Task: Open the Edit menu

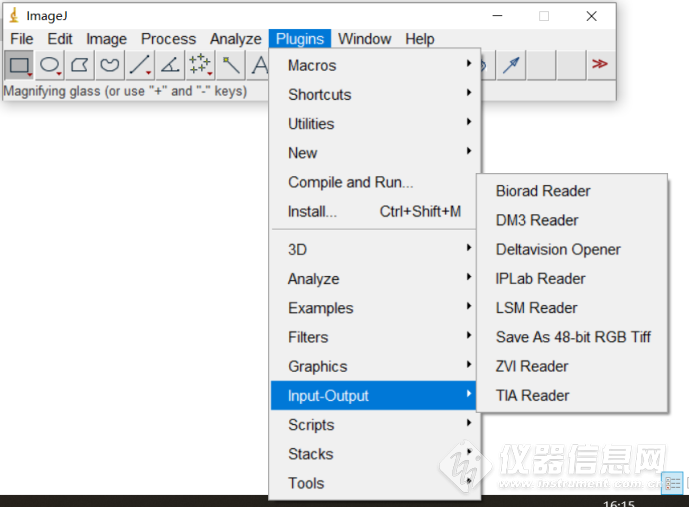Action: (60, 39)
